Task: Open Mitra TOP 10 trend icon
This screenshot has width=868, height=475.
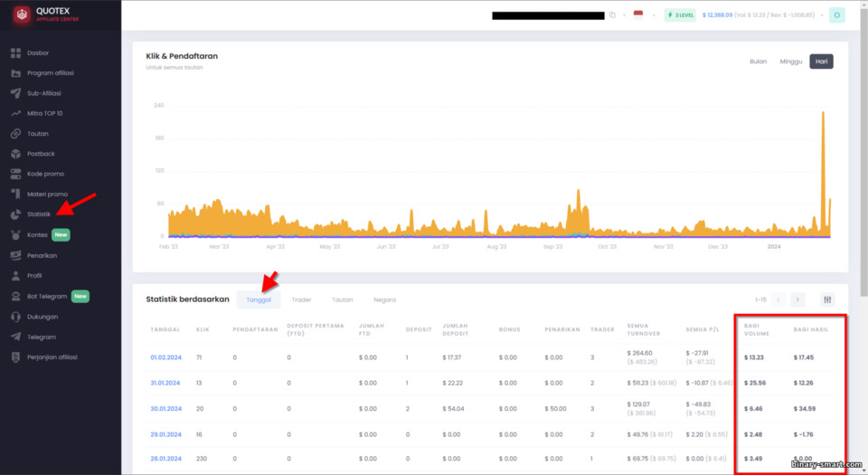Action: coord(15,113)
